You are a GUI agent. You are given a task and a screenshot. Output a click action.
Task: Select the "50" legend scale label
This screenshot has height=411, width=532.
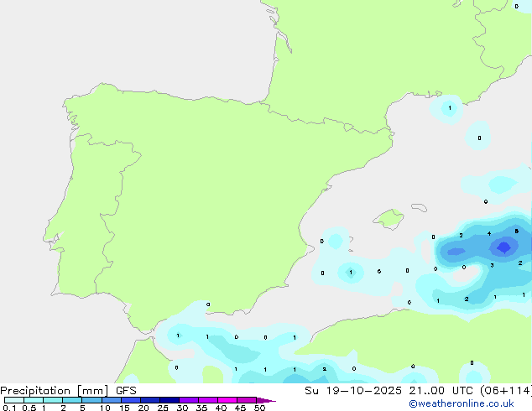click(x=259, y=408)
